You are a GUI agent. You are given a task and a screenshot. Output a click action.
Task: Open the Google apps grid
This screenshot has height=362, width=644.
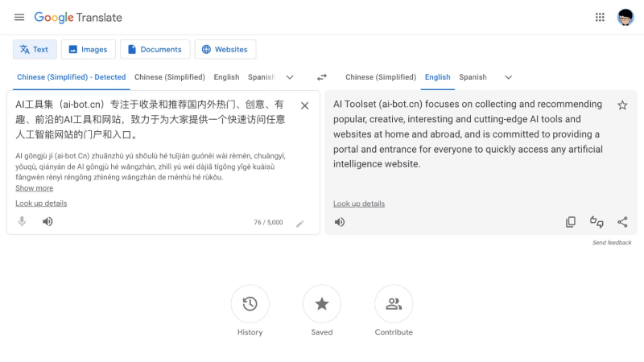(600, 17)
